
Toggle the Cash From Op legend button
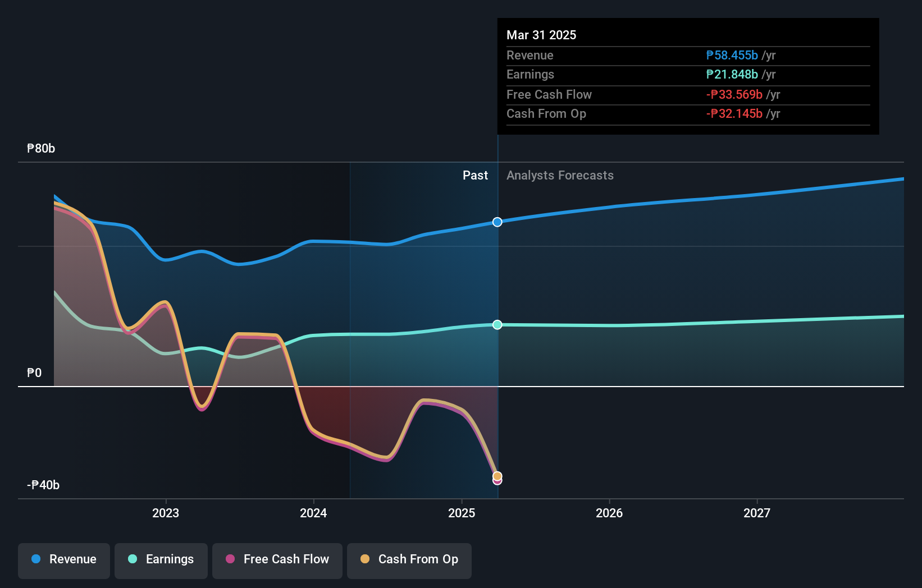(x=409, y=561)
